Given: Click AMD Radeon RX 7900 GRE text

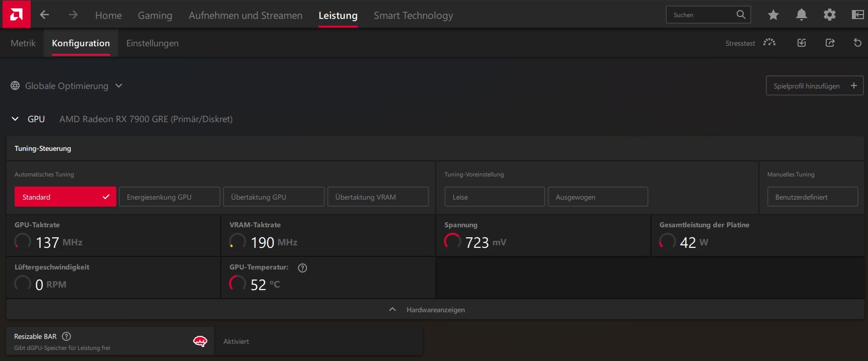Looking at the screenshot, I should pos(146,119).
